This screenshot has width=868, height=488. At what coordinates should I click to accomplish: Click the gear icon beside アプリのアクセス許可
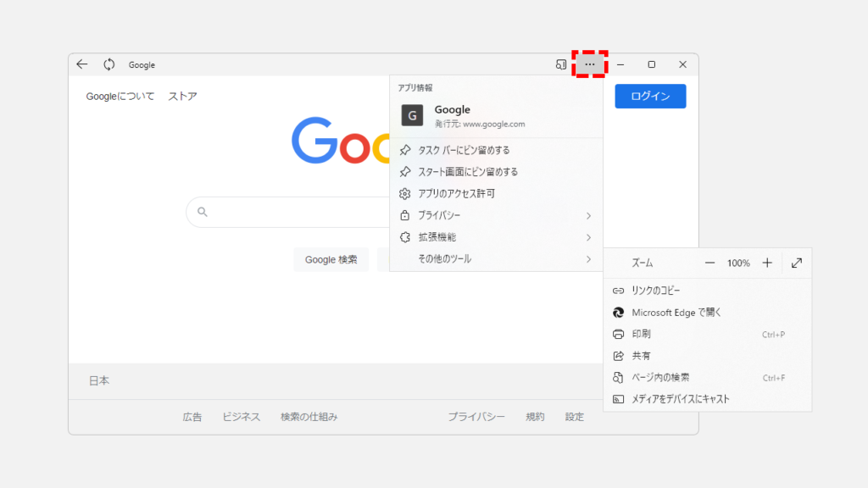[x=405, y=194]
